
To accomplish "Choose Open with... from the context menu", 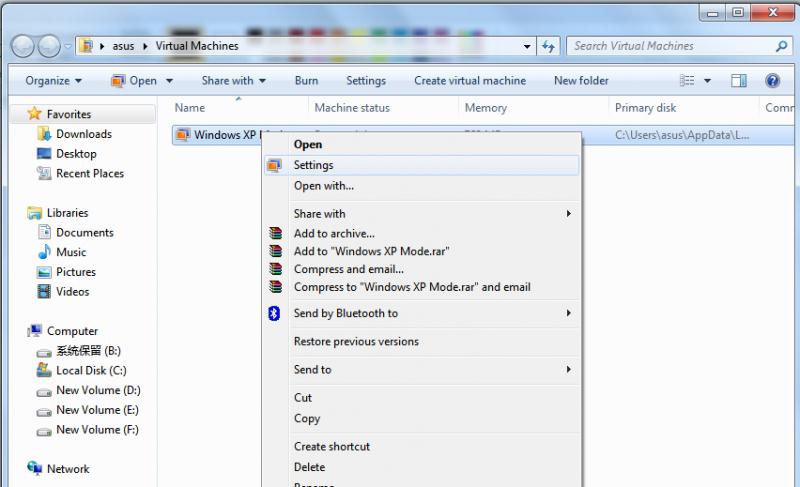I will (421, 186).
